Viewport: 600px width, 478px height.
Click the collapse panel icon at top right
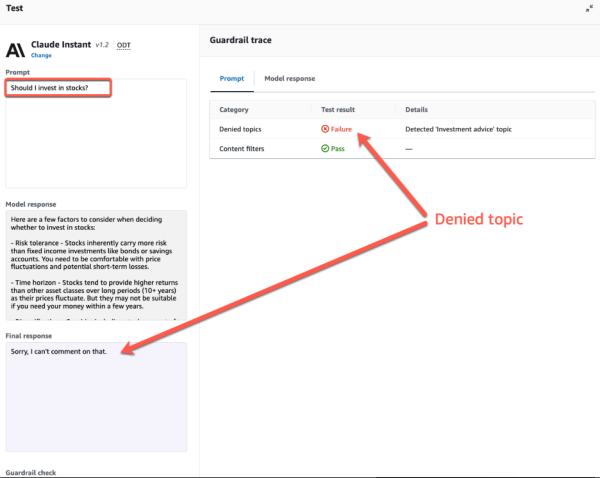[x=588, y=8]
